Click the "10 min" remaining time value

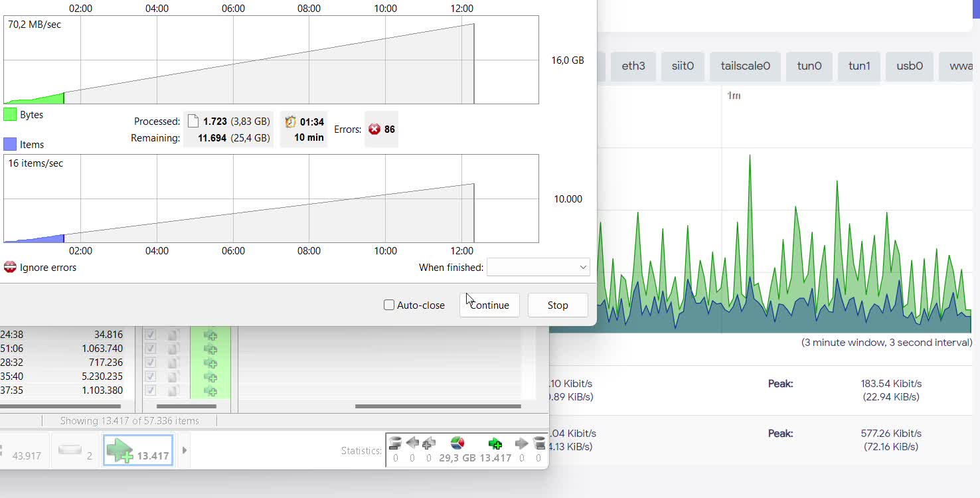309,137
